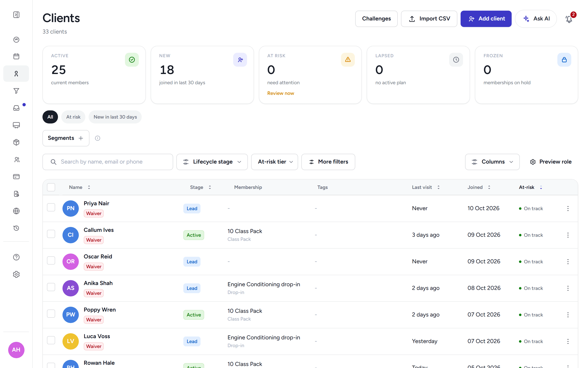The height and width of the screenshot is (368, 588).
Task: Select the Luca Voss row checkbox
Action: [51, 340]
